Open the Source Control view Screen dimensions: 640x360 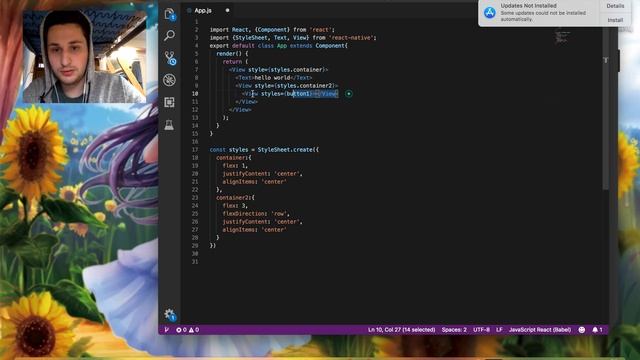170,58
